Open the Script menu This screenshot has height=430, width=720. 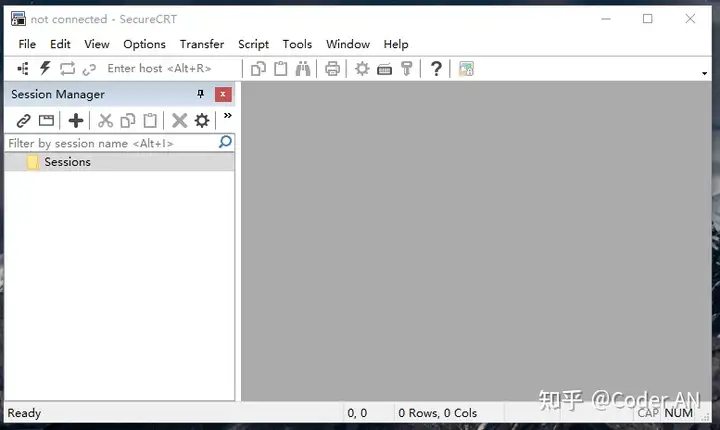(x=253, y=44)
